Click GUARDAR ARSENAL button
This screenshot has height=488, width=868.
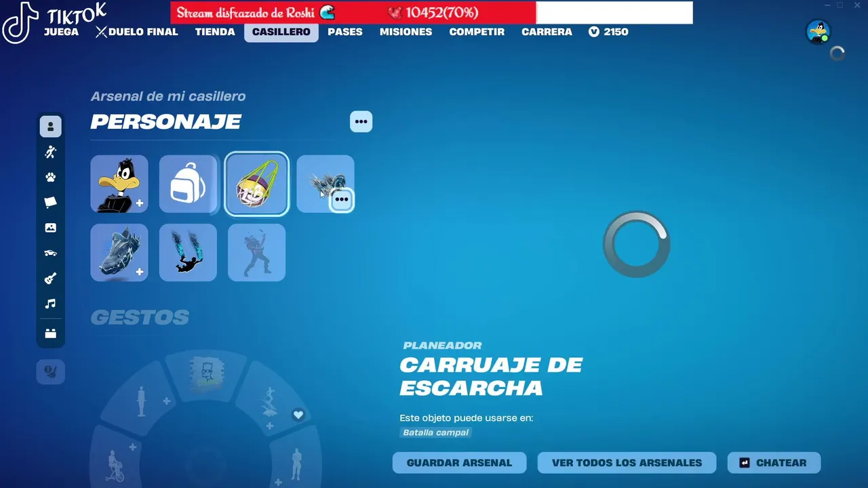459,463
